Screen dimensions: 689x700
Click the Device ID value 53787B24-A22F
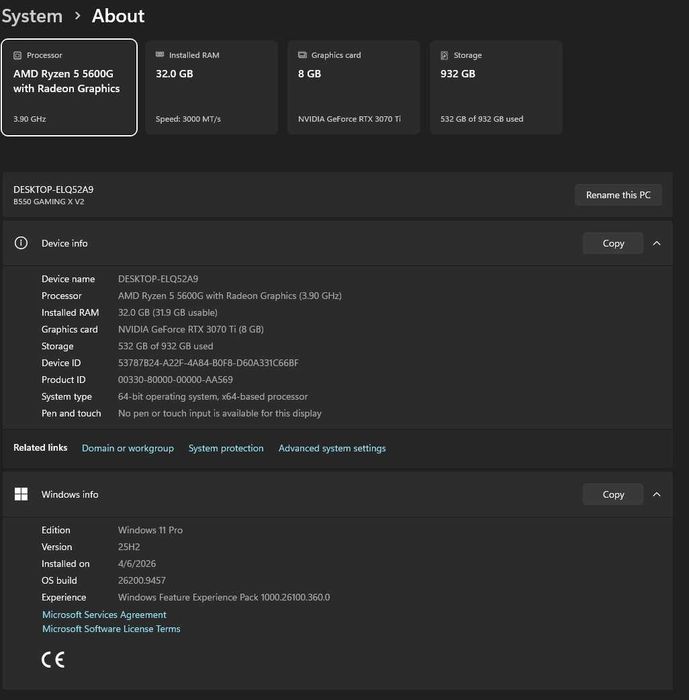(x=208, y=363)
